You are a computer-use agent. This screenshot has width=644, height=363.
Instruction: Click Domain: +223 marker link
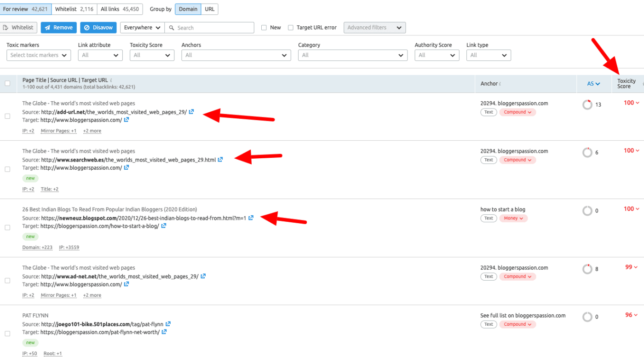tap(37, 248)
